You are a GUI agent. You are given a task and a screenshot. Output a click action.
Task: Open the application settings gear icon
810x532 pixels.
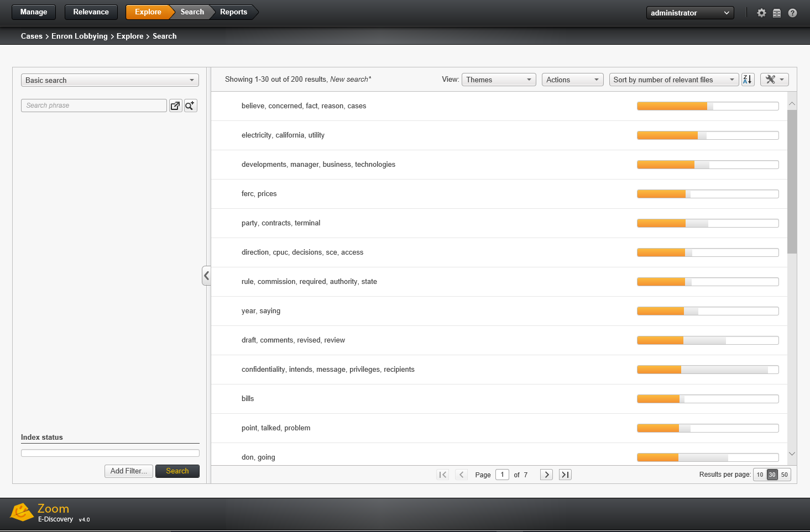(761, 12)
